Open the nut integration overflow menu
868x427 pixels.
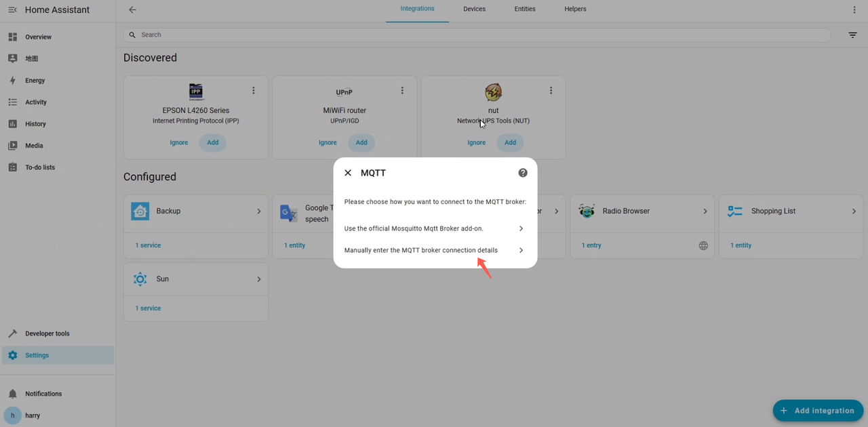pos(551,91)
